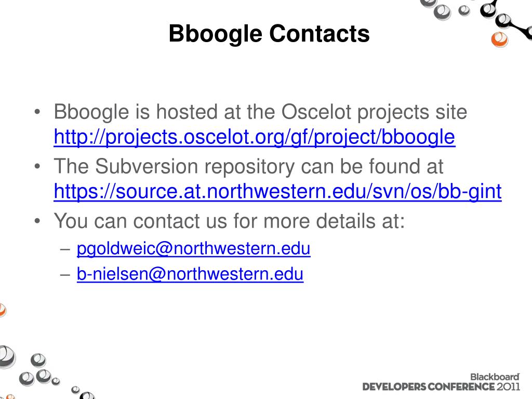Click the text 'You can contact us for more details at:'
Image resolution: width=532 pixels, height=399 pixels.
(x=229, y=221)
